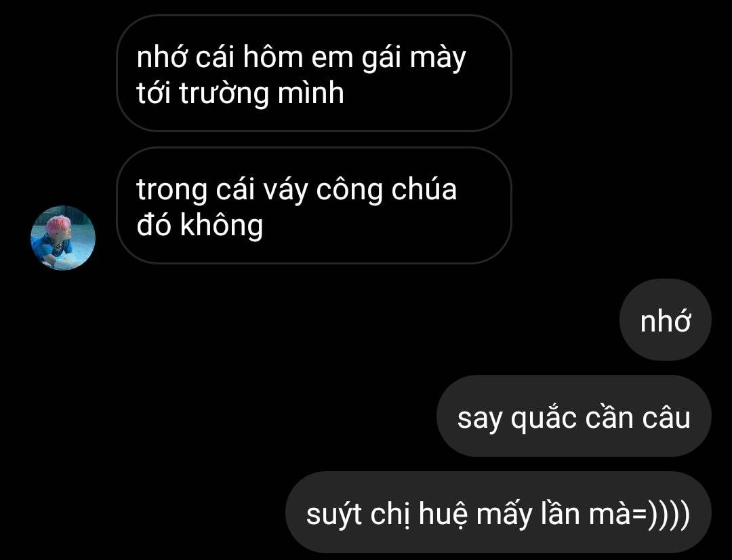Click the word "váy" in the received message
This screenshot has height=560, width=732.
pyautogui.click(x=285, y=191)
